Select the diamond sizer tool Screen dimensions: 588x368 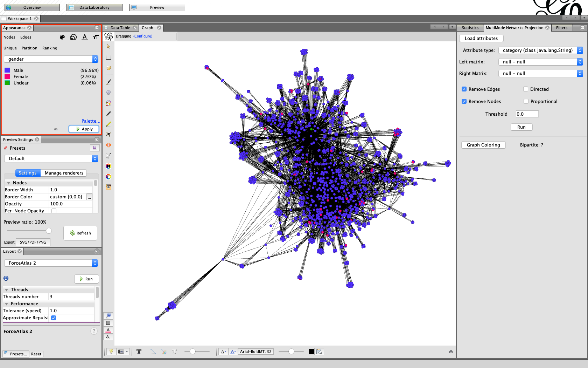click(108, 93)
